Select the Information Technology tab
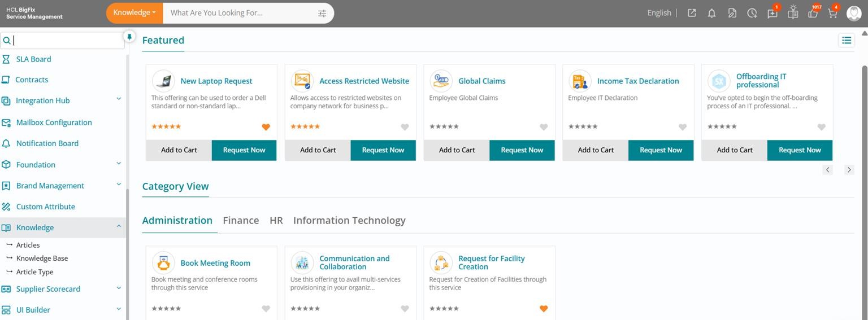This screenshot has width=868, height=320. 349,221
